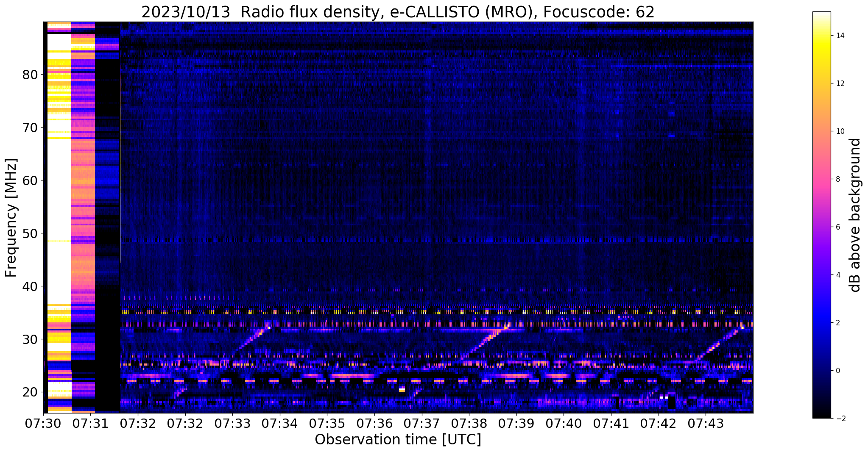Click the 07:40 time tick label
The image size is (868, 452).
pyautogui.click(x=564, y=423)
